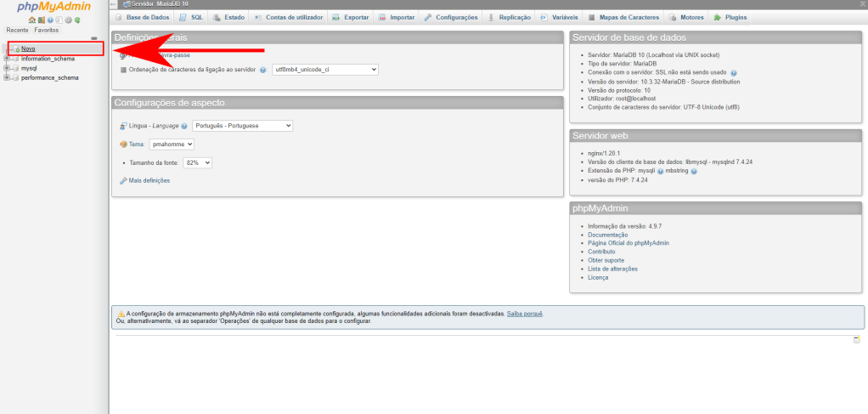Open the phpMyAdmin documentation icon in sidebar

[x=49, y=20]
